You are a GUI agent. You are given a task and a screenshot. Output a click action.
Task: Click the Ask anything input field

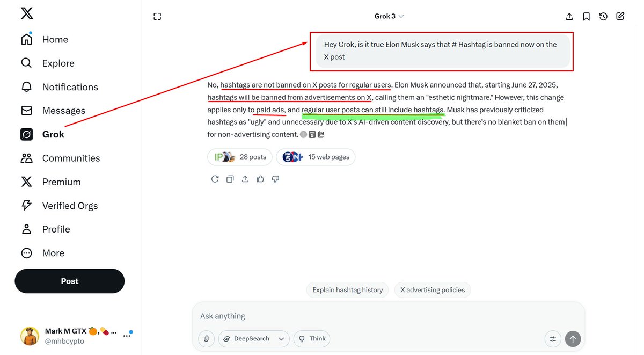(x=389, y=316)
